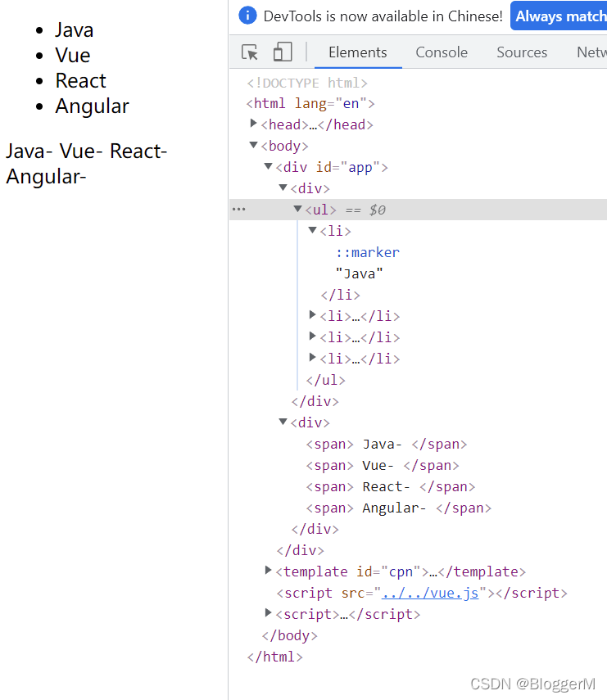Expand the template id="cpn" node

click(x=268, y=570)
